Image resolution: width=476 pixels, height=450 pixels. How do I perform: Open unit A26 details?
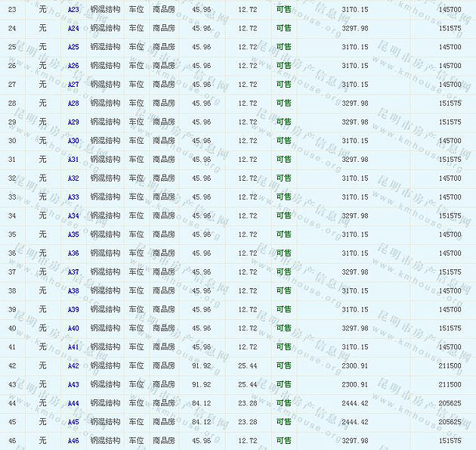(x=73, y=66)
